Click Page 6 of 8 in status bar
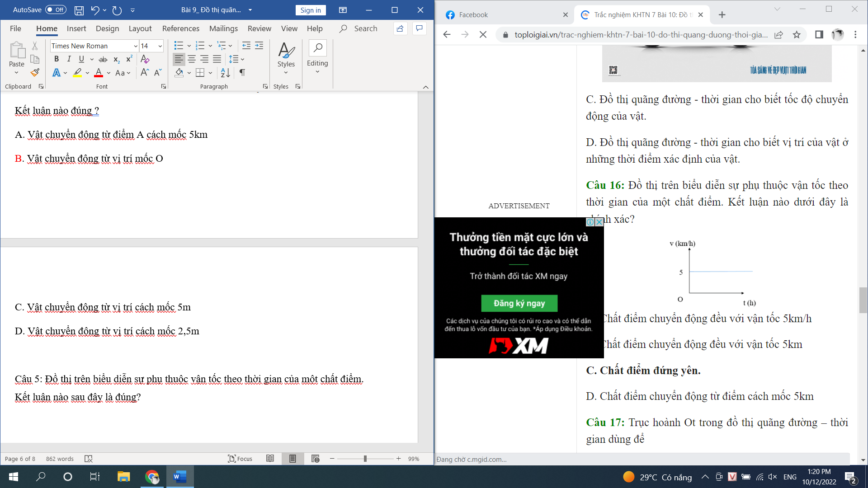868x488 pixels. (x=19, y=459)
